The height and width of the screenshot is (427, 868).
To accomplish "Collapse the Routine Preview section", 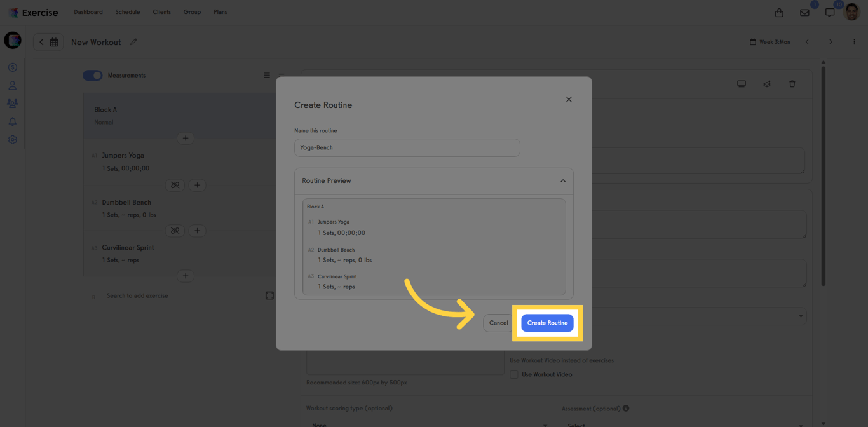I will (x=562, y=180).
